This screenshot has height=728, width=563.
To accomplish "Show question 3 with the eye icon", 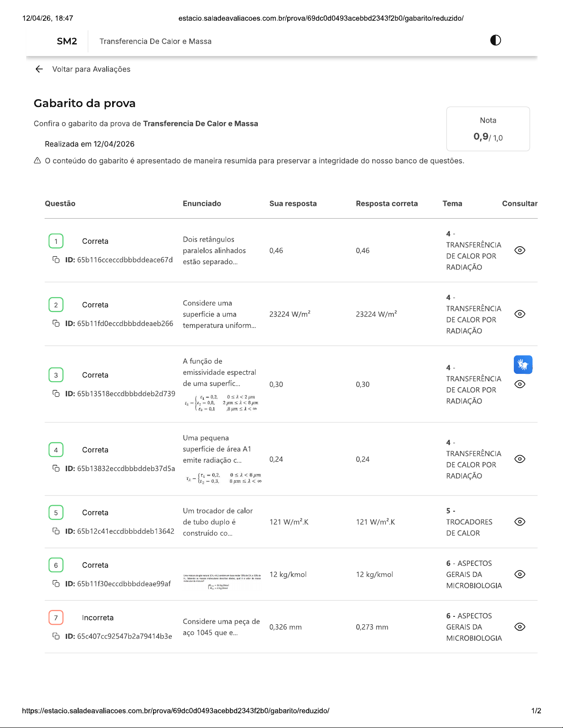I will point(520,384).
